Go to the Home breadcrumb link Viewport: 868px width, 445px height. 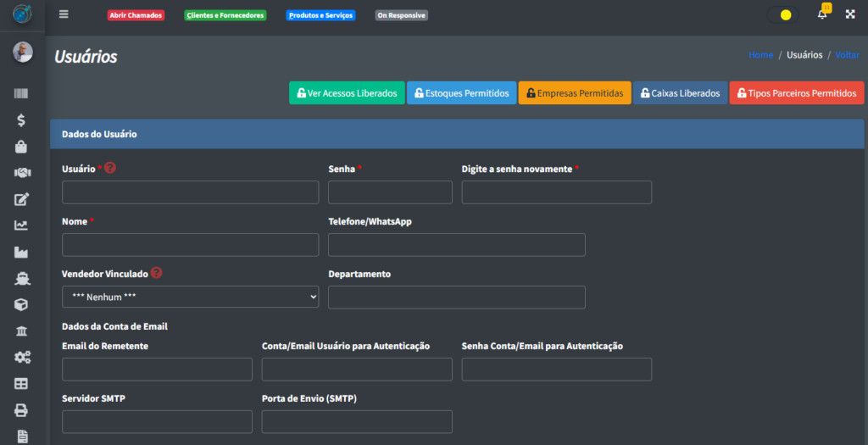pos(760,55)
